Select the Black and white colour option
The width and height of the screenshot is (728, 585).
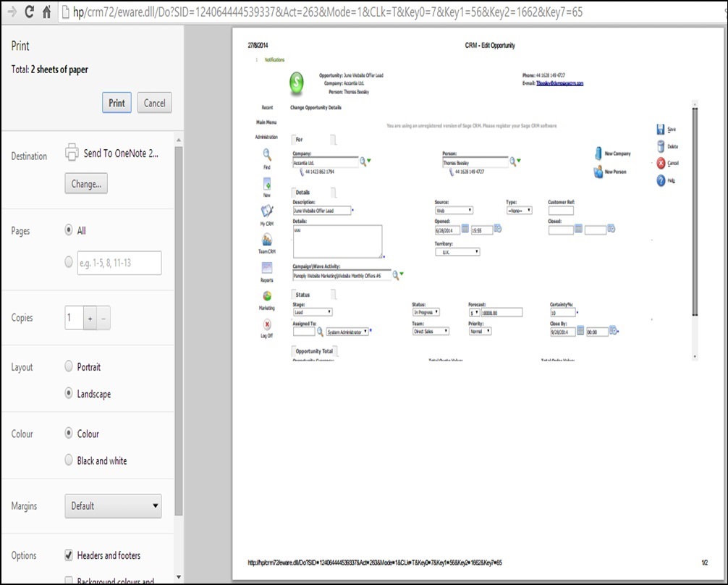(x=69, y=460)
